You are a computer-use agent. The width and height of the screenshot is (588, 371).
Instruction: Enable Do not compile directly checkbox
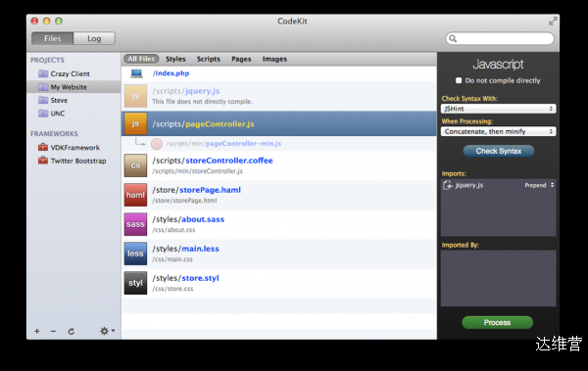[459, 80]
